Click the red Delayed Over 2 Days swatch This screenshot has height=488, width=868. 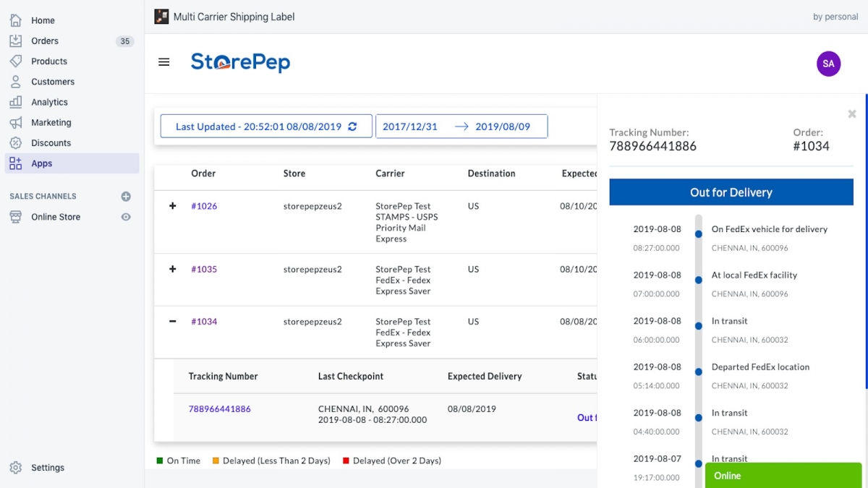pos(346,461)
